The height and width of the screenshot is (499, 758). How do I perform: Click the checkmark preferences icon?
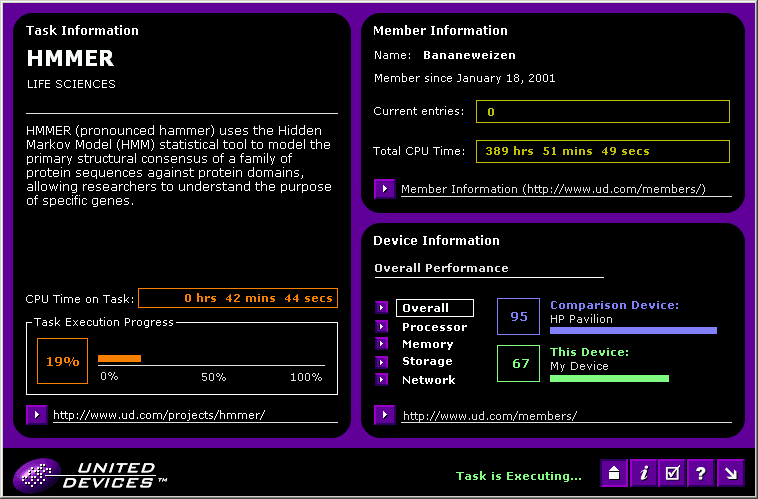pos(672,473)
